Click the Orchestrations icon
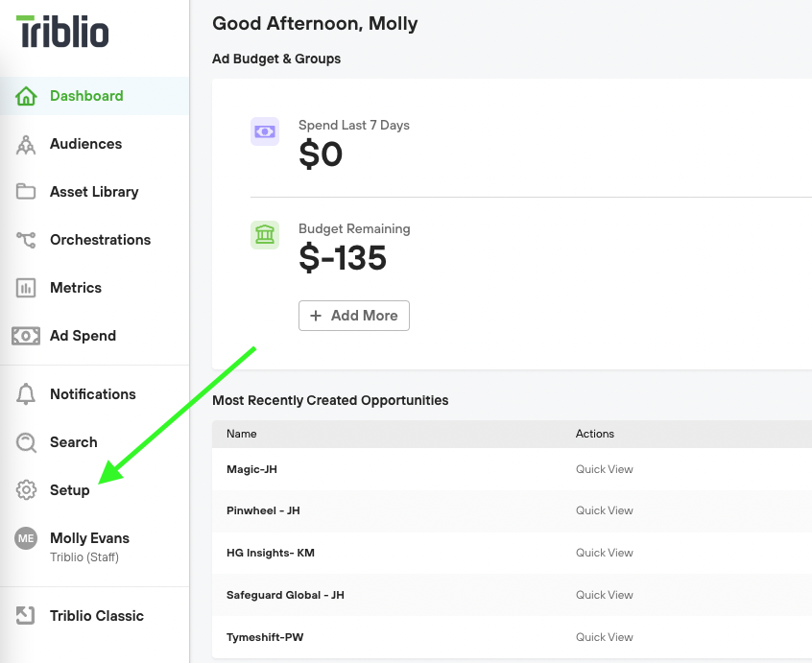 [x=27, y=240]
